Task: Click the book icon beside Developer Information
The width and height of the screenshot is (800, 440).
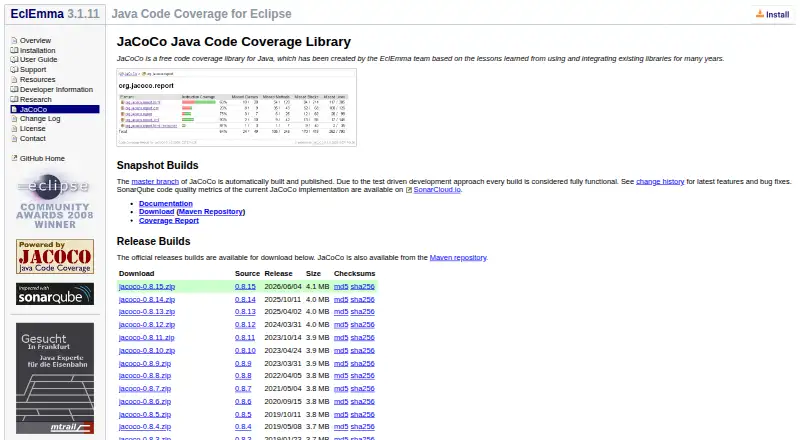Action: (x=14, y=89)
